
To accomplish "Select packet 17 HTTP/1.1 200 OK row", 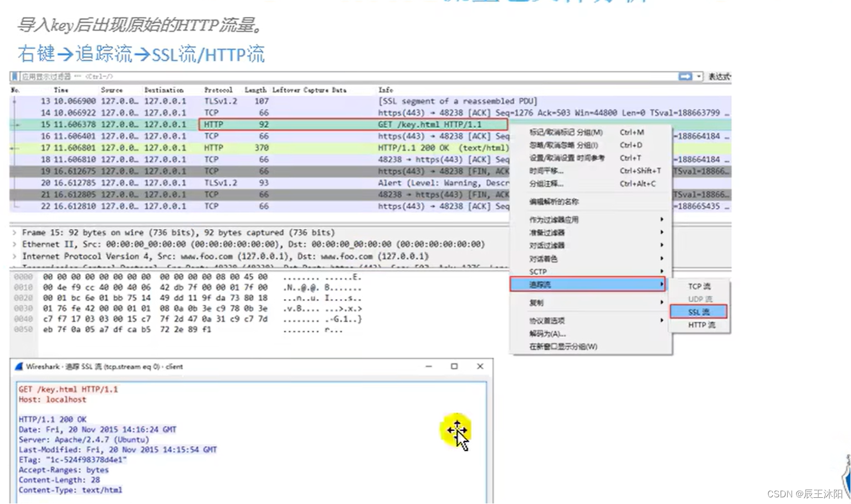I will tap(259, 148).
